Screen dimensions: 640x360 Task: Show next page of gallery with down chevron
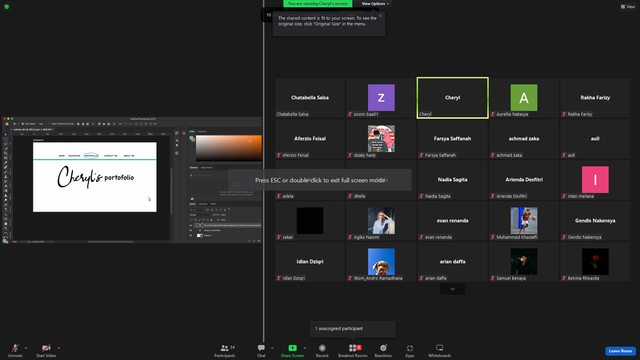452,289
